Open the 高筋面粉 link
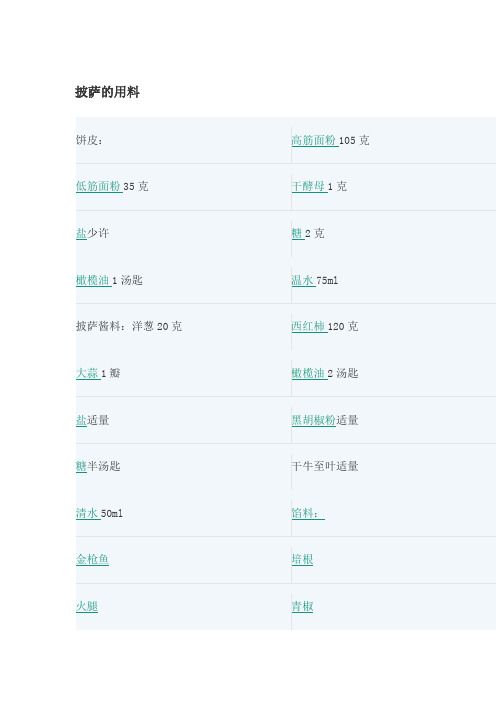The image size is (496, 702). point(315,140)
